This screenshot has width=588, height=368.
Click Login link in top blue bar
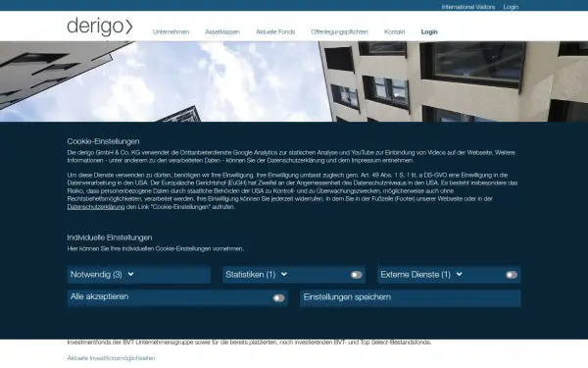pyautogui.click(x=511, y=7)
